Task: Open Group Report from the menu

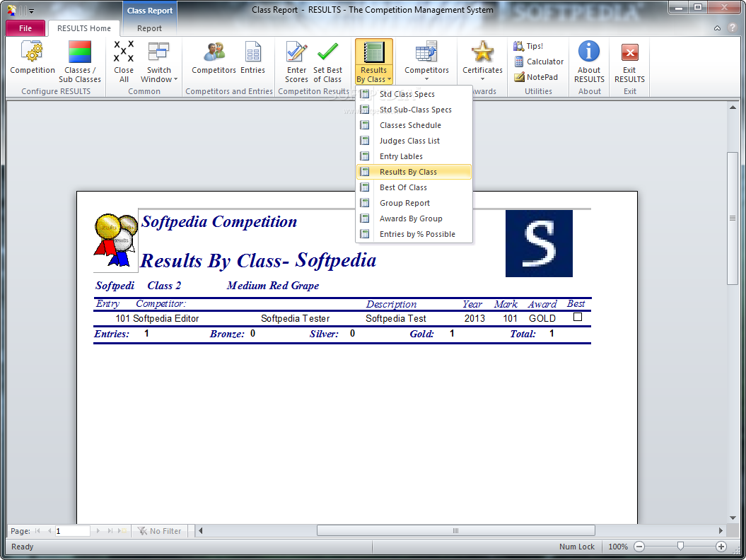Action: (414, 203)
